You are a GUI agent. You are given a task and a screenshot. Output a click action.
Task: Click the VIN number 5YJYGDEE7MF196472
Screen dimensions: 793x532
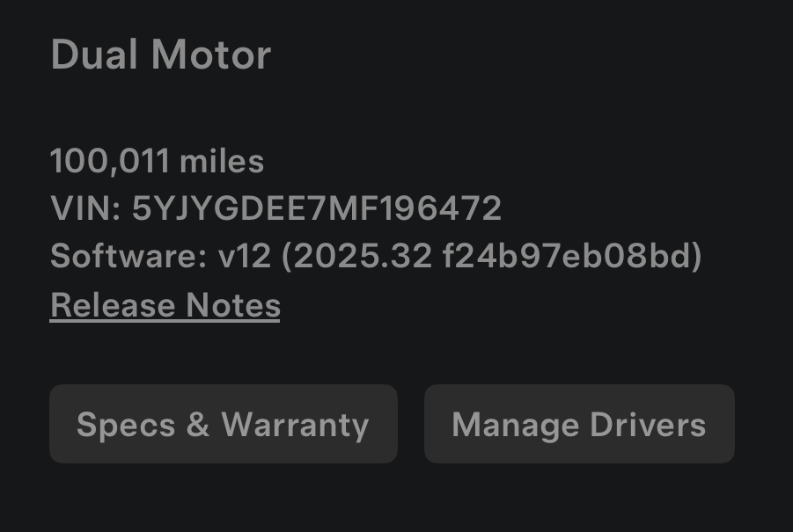point(317,208)
